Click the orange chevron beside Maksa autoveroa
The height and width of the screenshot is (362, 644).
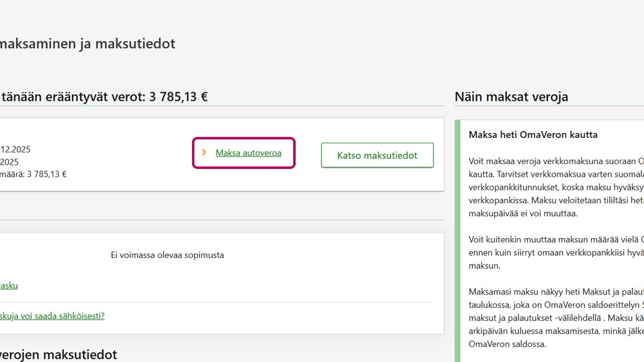pos(204,153)
